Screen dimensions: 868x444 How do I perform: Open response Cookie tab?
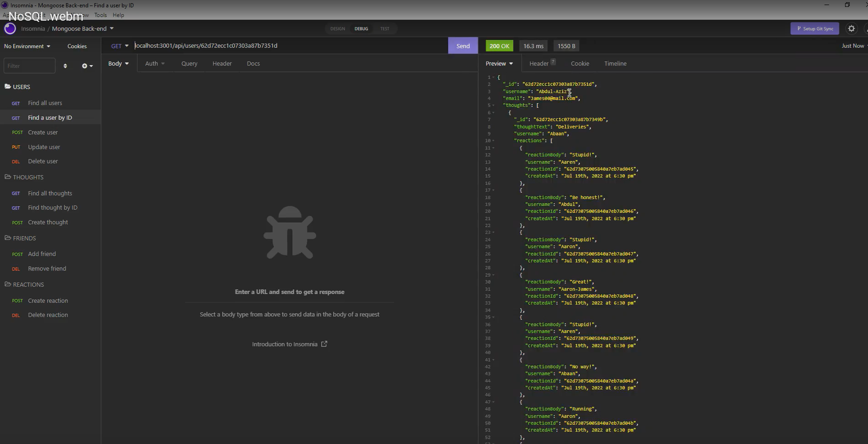pos(580,64)
